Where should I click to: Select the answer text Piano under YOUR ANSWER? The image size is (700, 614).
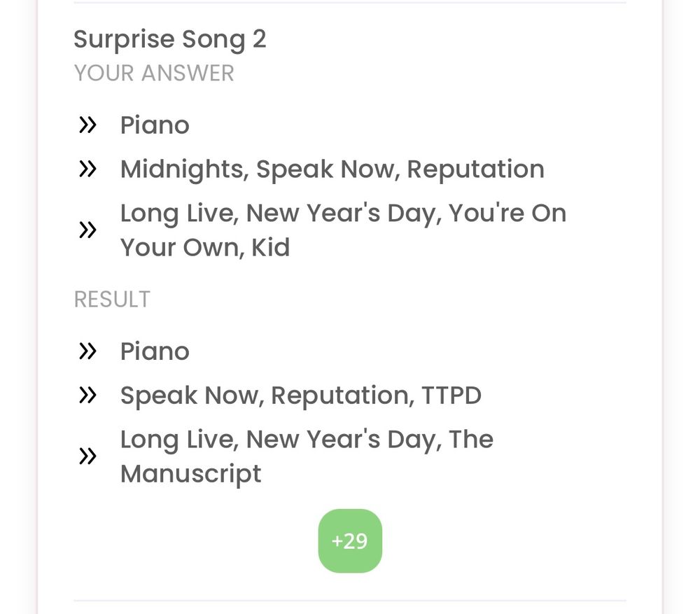(x=155, y=125)
